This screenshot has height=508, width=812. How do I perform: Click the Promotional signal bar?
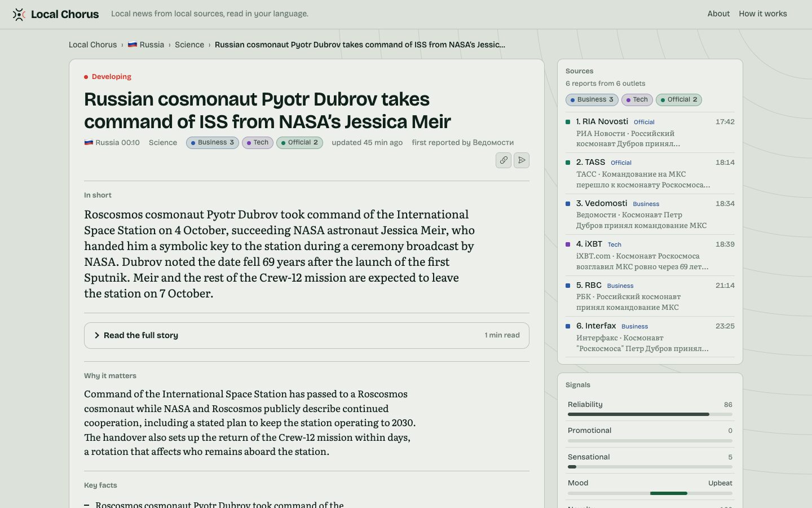click(x=650, y=441)
